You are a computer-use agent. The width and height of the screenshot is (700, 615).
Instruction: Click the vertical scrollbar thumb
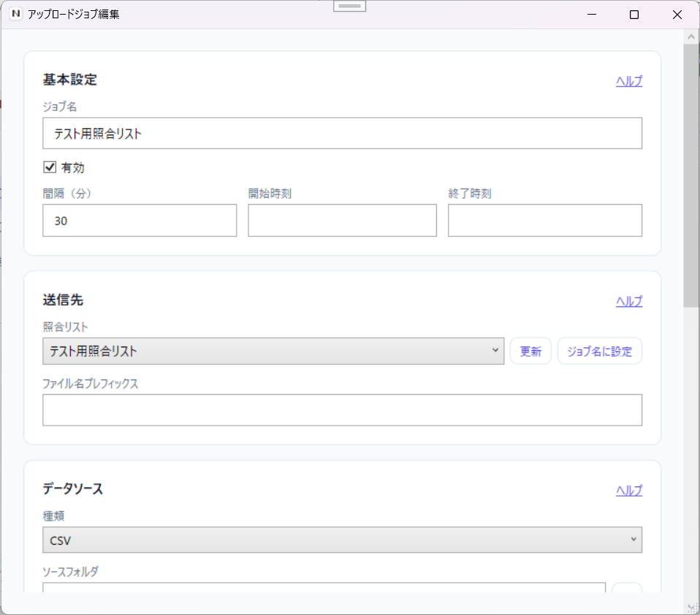[x=691, y=175]
